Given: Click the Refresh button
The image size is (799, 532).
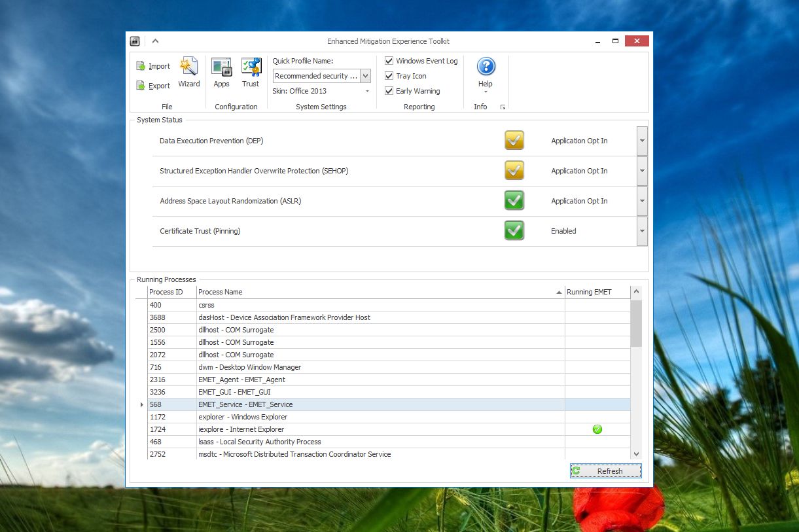Looking at the screenshot, I should tap(606, 471).
